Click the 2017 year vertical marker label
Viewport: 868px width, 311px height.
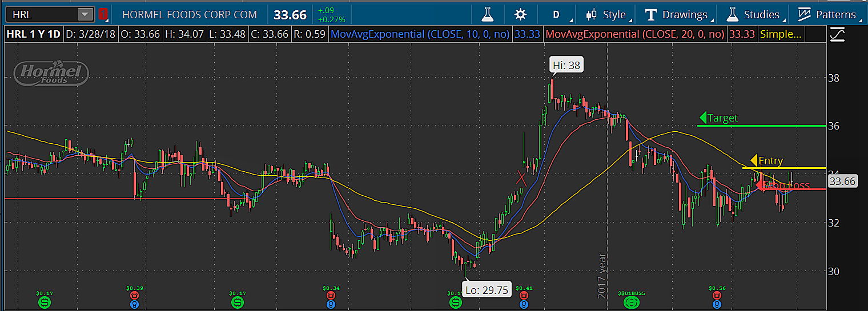pos(601,276)
